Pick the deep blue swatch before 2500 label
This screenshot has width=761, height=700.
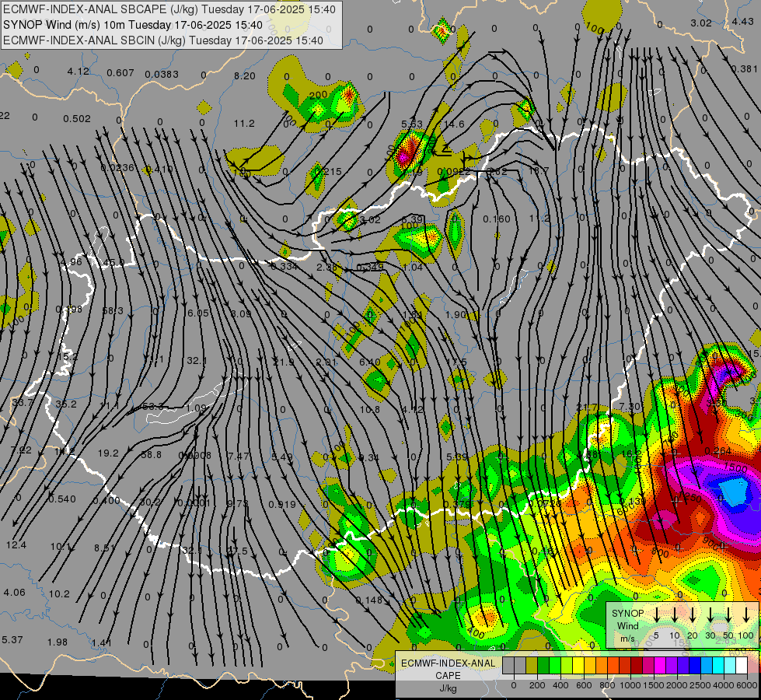point(694,666)
